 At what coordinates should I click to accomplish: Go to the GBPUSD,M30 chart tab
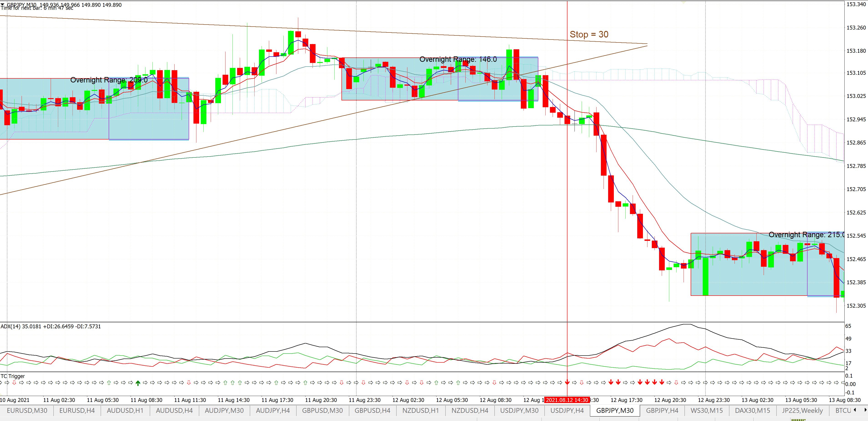(322, 411)
